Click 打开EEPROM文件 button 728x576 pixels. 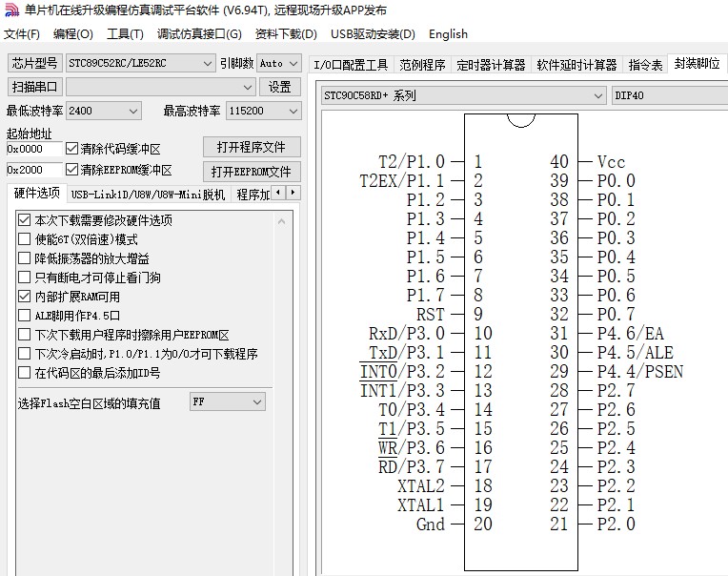(252, 172)
